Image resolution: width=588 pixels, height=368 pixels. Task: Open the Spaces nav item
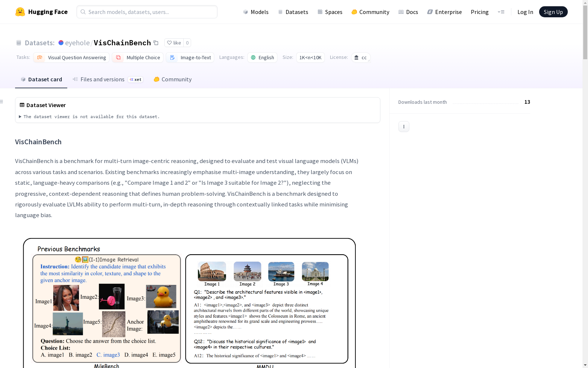330,12
